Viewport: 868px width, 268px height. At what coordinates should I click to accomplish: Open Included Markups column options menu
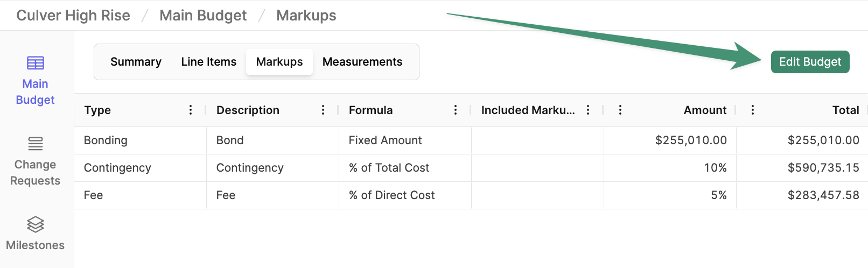pos(588,110)
